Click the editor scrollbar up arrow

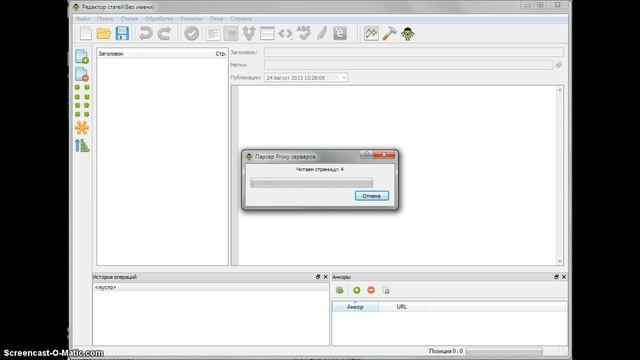[560, 90]
